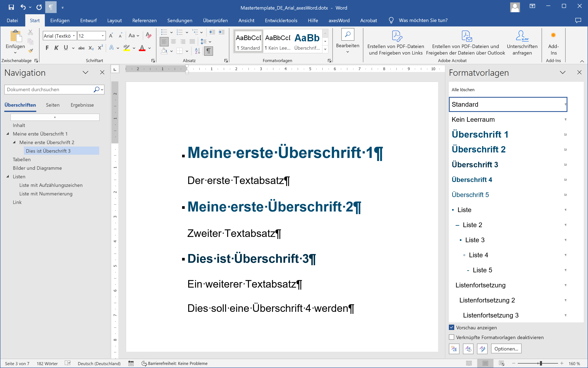588x368 pixels.
Task: Toggle left alignment button
Action: [x=164, y=42]
